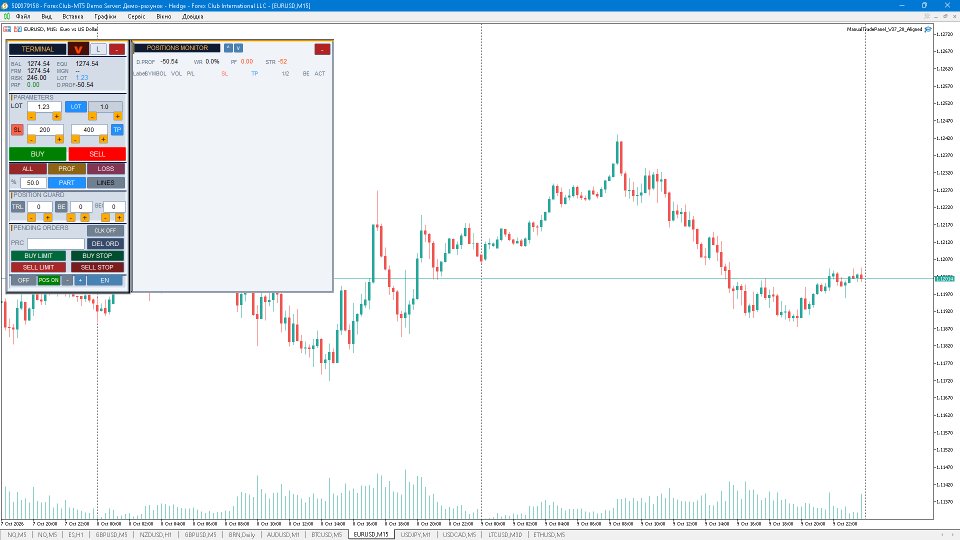Minimize the Positions Monitor with red button
The image size is (960, 540).
pyautogui.click(x=322, y=49)
